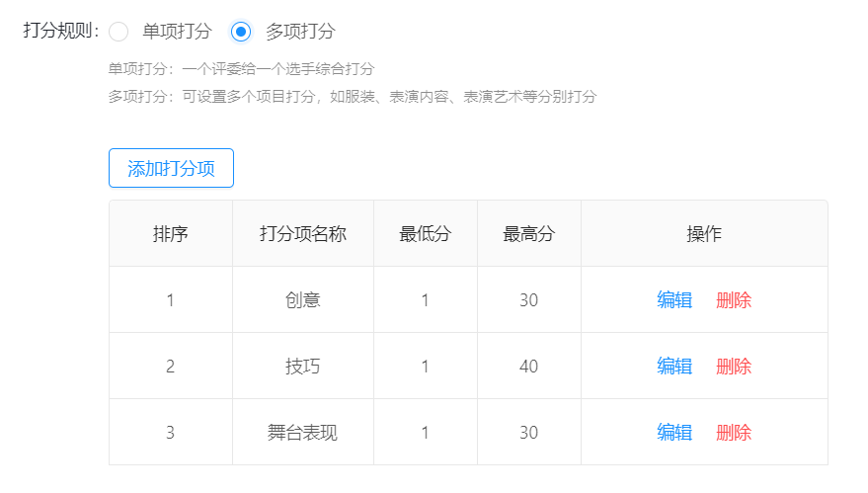Click the 舞台表现 name cell
Screen dimensions: 868x493
coord(303,432)
